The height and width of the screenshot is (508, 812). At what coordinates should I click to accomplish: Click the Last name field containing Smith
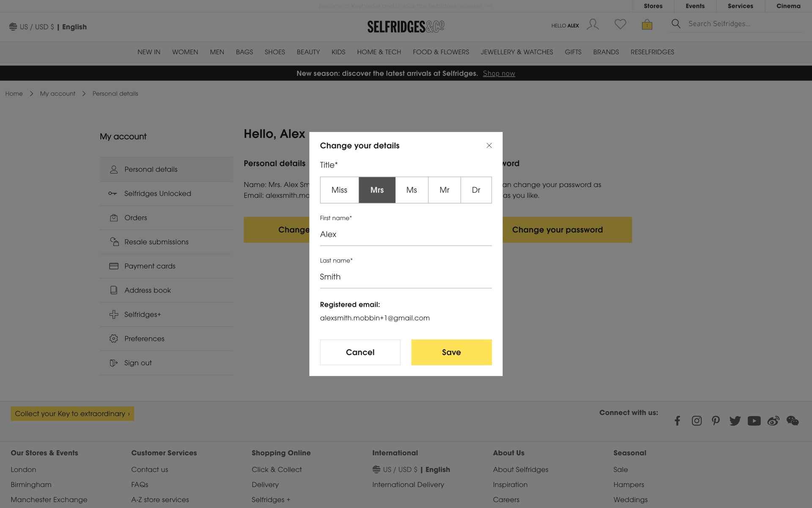(x=406, y=277)
